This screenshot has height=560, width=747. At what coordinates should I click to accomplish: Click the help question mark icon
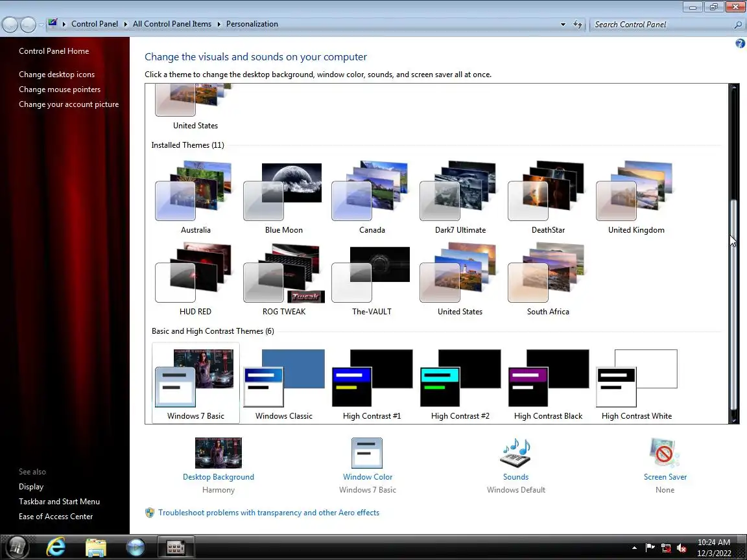click(740, 43)
